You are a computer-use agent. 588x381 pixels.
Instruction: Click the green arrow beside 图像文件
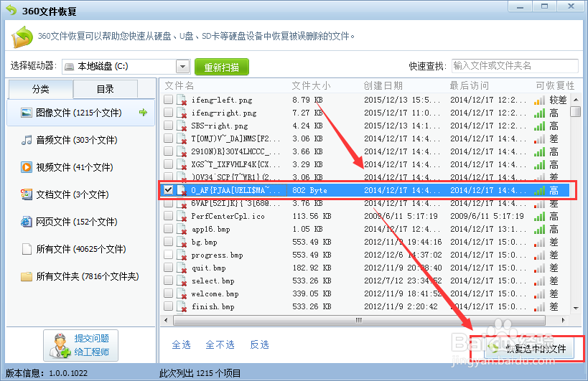[143, 113]
